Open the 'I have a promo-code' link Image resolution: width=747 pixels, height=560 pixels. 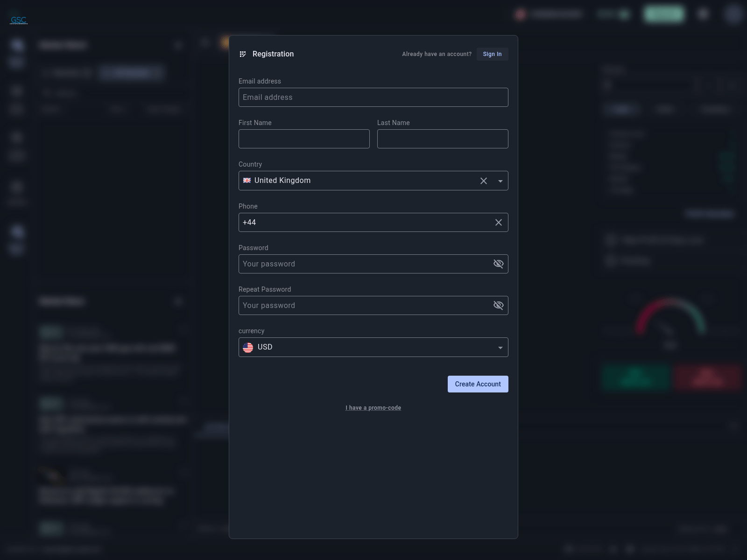[373, 408]
